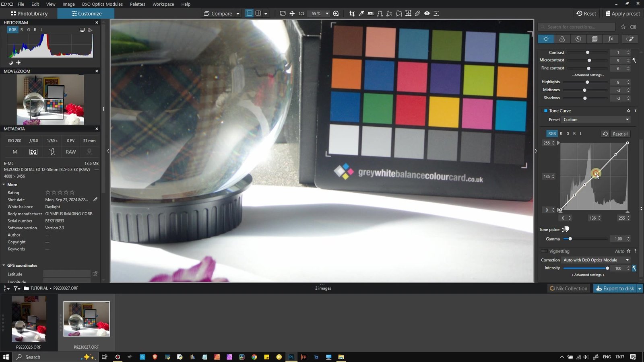
Task: Activate the Horizon leveling tool
Action: coord(370,13)
